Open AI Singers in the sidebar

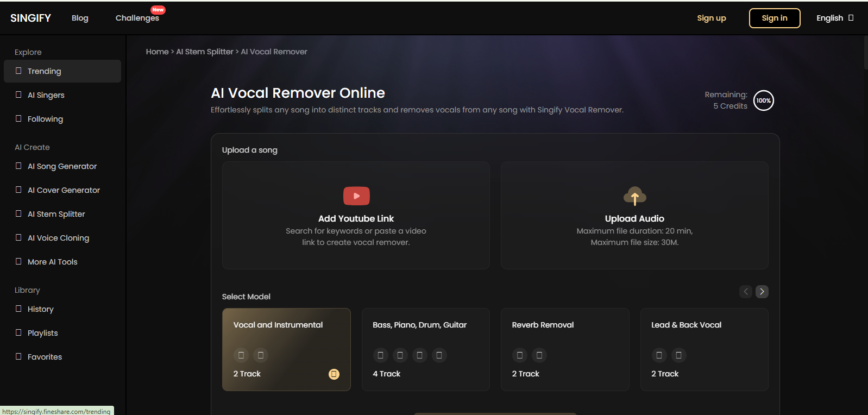coord(62,95)
